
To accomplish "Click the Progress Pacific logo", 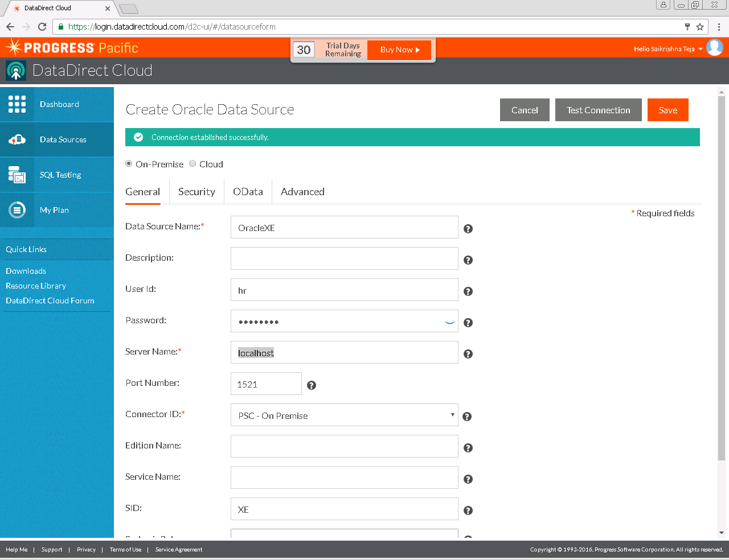I will tap(72, 47).
